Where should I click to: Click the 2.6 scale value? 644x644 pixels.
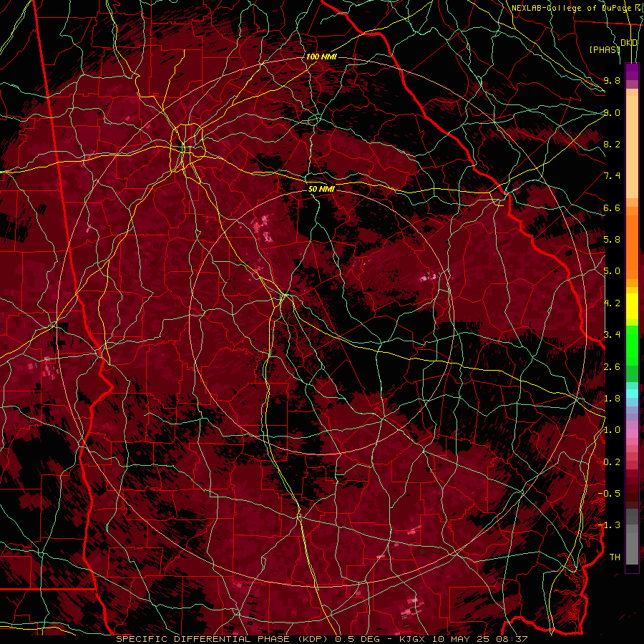[x=612, y=366]
